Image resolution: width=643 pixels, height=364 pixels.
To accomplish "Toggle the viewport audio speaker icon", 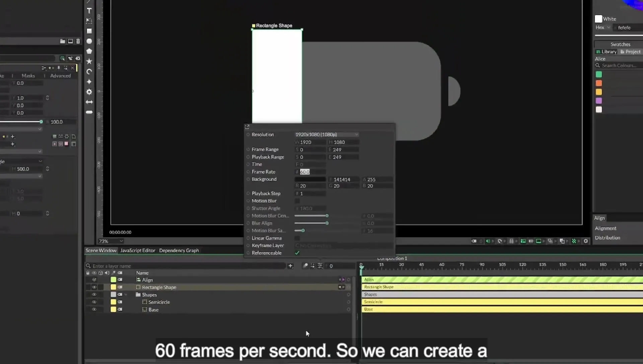I will tap(488, 241).
